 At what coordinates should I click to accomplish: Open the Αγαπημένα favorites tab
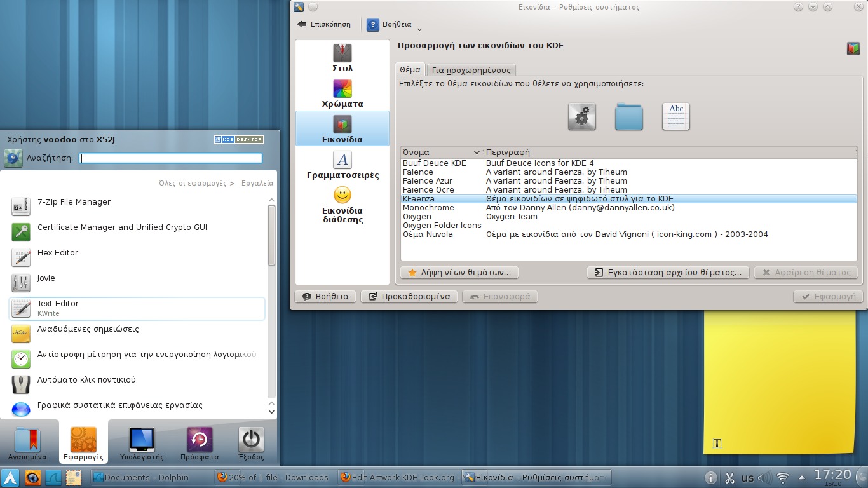click(x=27, y=444)
